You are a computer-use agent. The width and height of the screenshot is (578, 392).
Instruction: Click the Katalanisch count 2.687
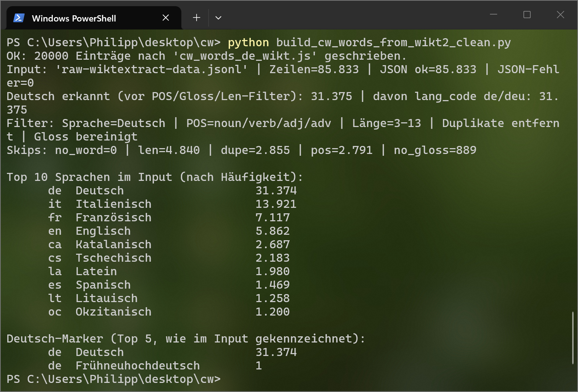click(273, 245)
